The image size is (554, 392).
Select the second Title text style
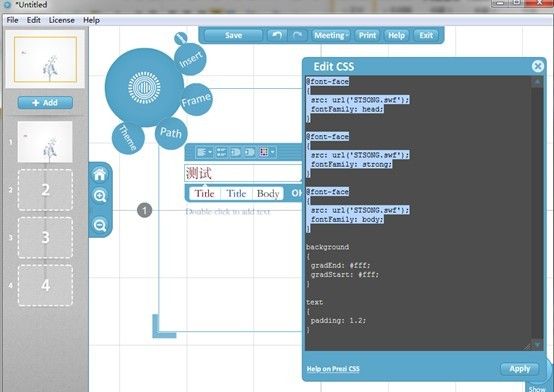point(236,193)
